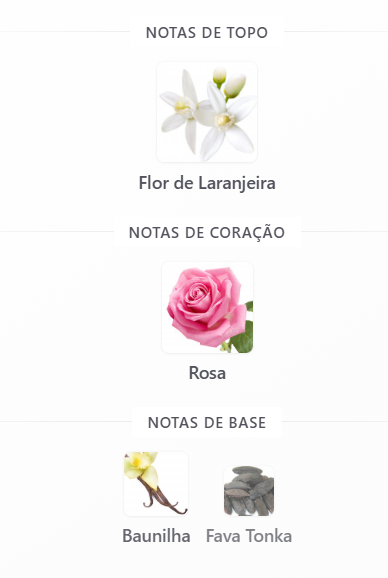Click the NOTAS DE TOPO heading
Image resolution: width=388 pixels, height=578 pixels.
(207, 32)
